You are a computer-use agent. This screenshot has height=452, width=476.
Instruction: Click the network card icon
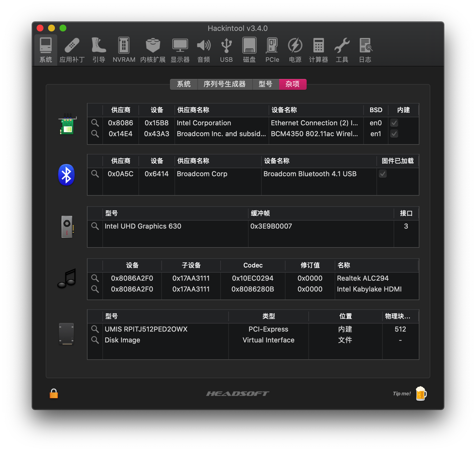67,124
